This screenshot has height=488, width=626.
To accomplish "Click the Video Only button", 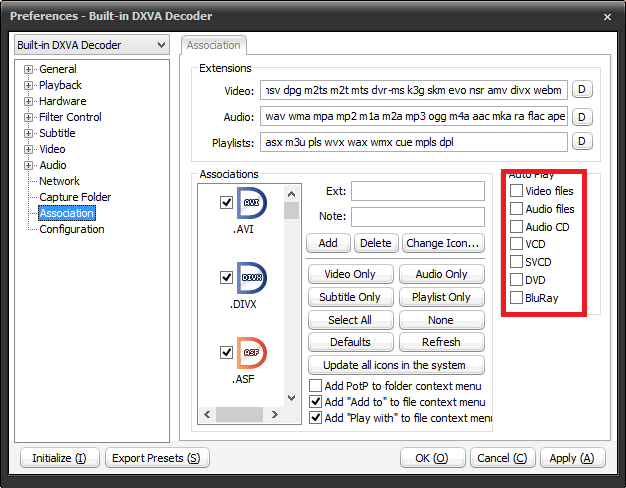I will [350, 274].
